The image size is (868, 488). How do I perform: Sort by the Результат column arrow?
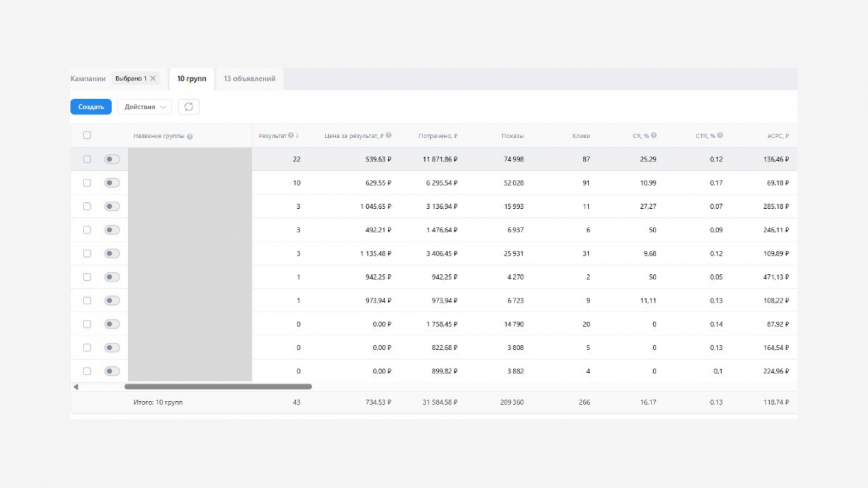(x=297, y=136)
